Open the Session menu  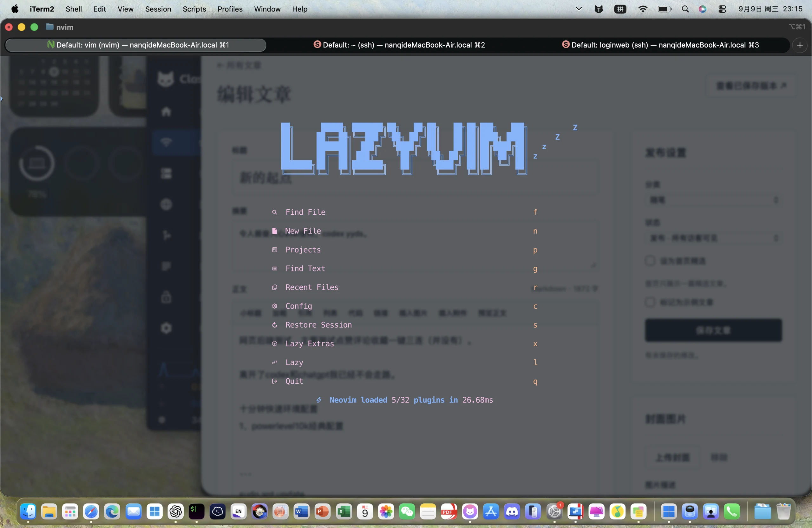point(158,9)
